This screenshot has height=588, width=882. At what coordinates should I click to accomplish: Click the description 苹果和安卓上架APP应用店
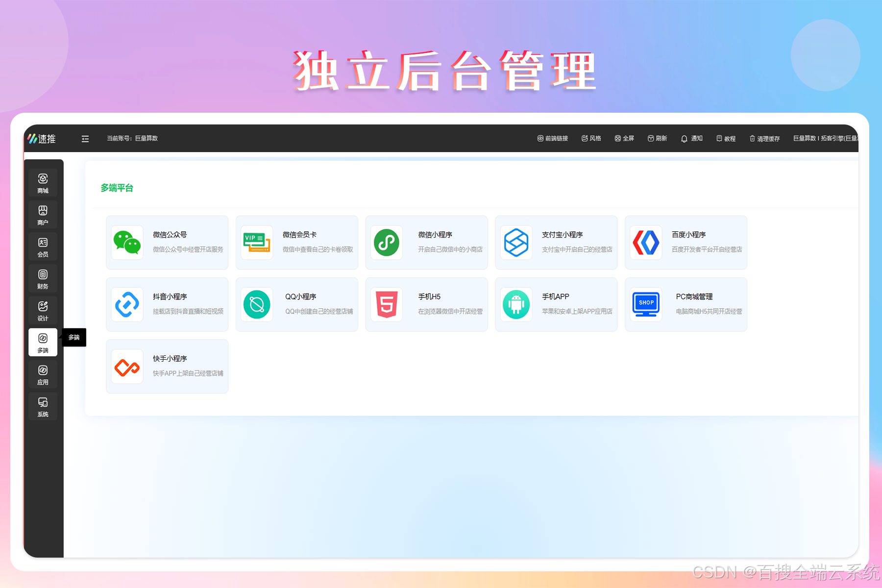(577, 312)
